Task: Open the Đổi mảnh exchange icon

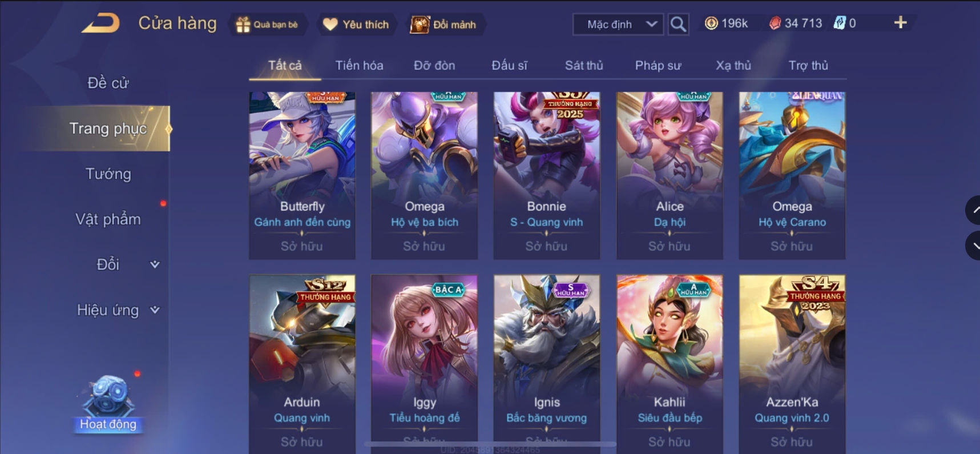Action: click(420, 25)
